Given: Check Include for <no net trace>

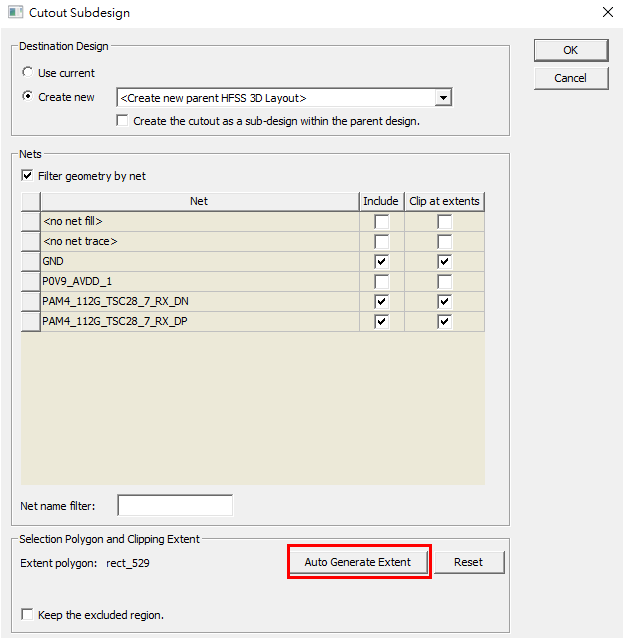Looking at the screenshot, I should click(382, 242).
